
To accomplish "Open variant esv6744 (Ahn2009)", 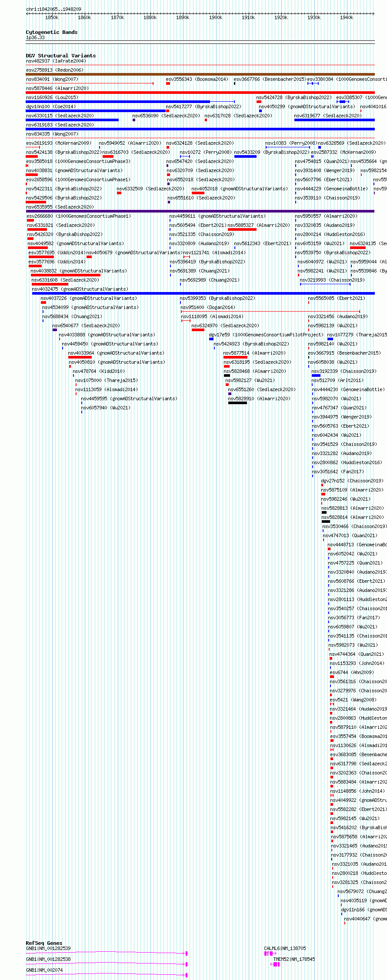I will pos(352,673).
